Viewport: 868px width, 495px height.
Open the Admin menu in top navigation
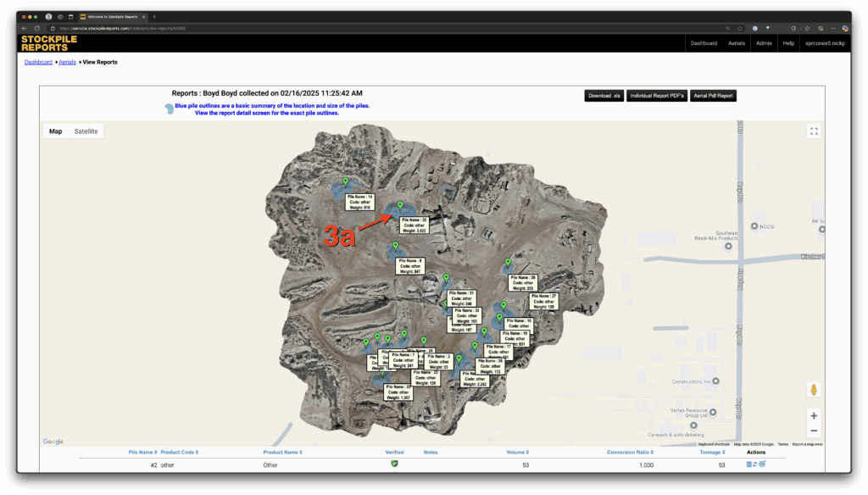click(764, 43)
